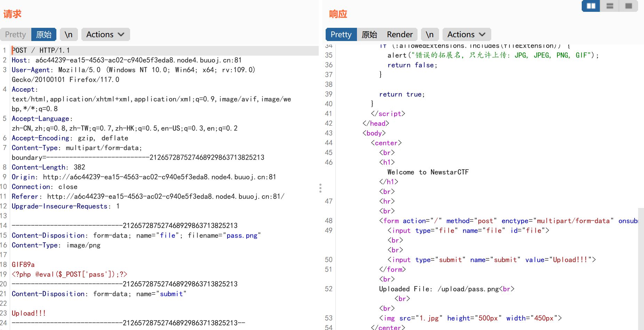Click the Referer header line
This screenshot has height=330, width=644.
tap(148, 196)
